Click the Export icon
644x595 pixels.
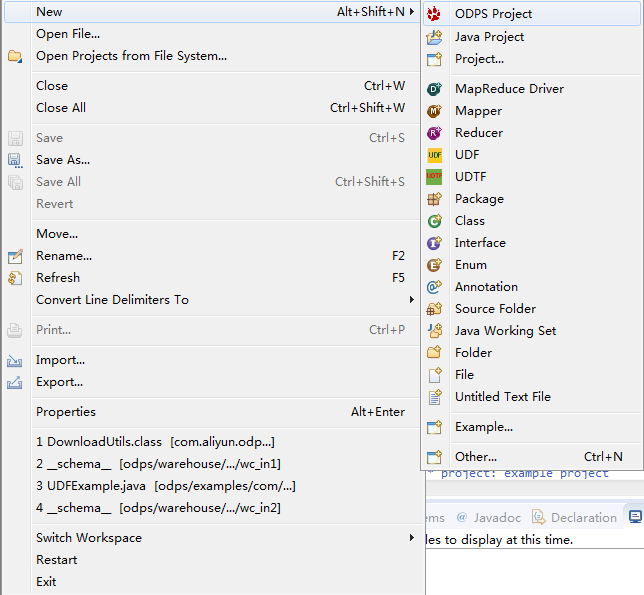coord(14,382)
